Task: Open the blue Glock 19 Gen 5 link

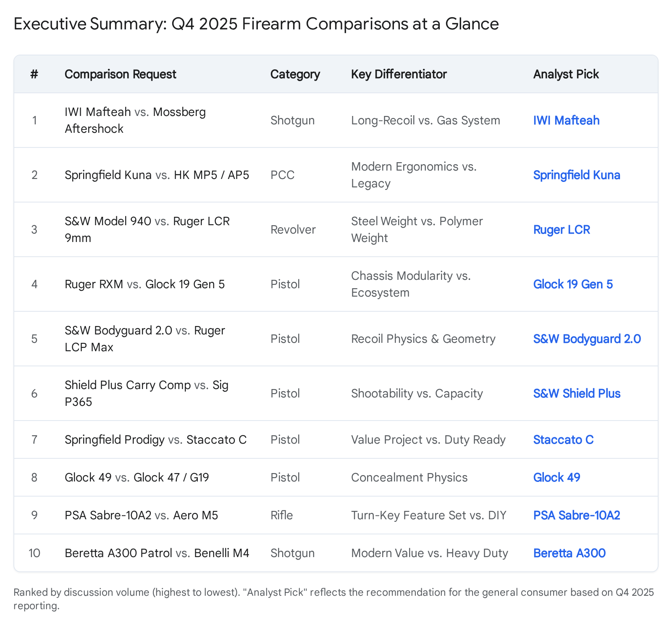Action: pyautogui.click(x=573, y=284)
